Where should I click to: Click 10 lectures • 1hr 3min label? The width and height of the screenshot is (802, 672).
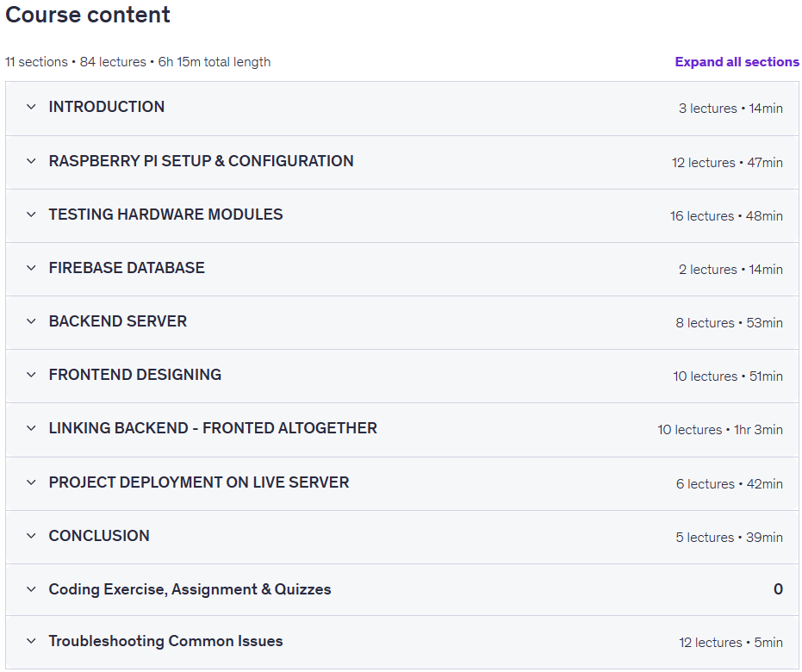point(720,430)
